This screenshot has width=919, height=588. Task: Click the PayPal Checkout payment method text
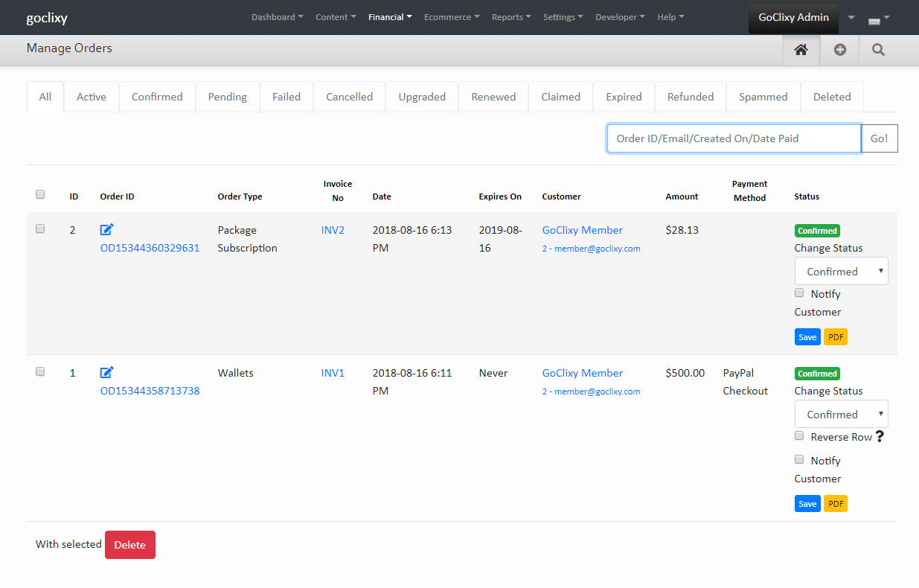click(x=746, y=382)
